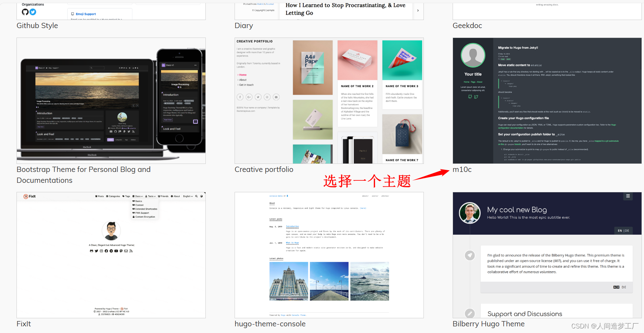Open Tags in FixIt navbar
The height and width of the screenshot is (333, 644).
point(126,196)
